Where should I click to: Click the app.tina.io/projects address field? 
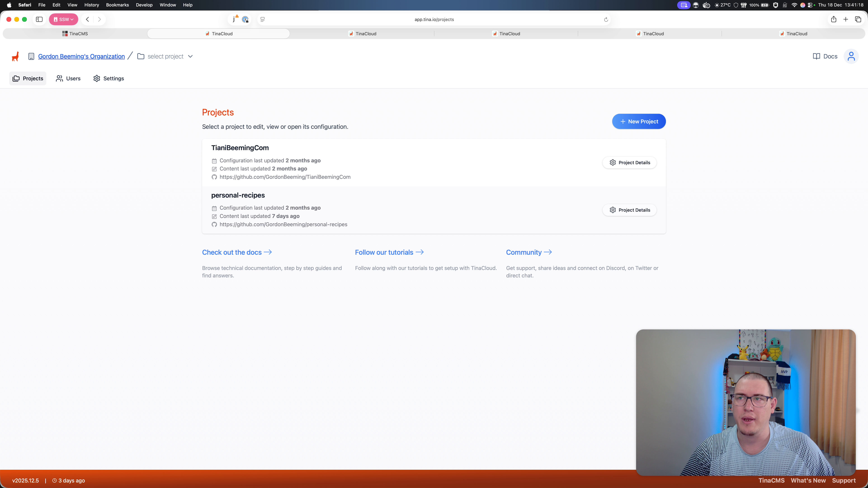pyautogui.click(x=434, y=19)
